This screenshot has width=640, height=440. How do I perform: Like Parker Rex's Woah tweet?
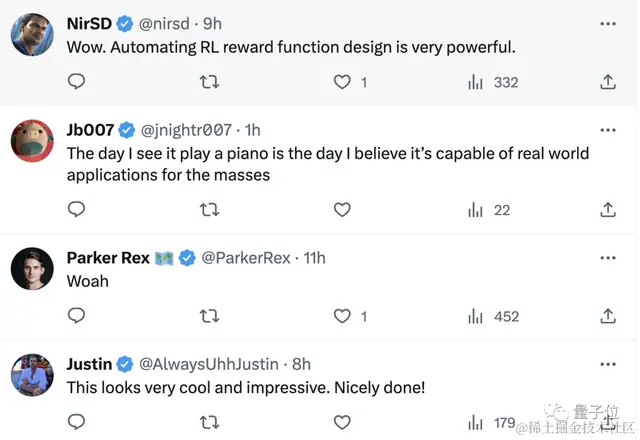click(x=342, y=316)
